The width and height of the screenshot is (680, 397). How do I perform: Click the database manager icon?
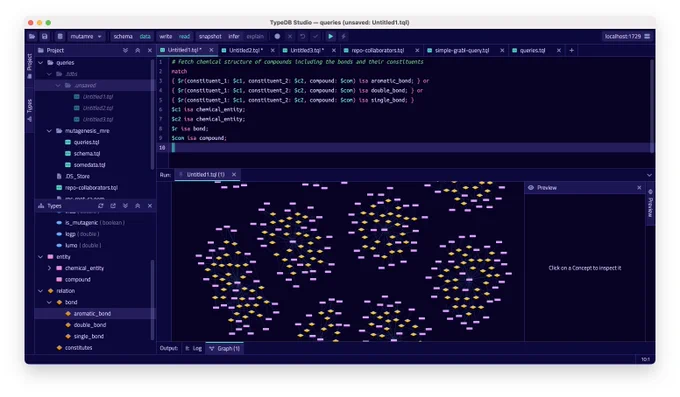click(60, 36)
